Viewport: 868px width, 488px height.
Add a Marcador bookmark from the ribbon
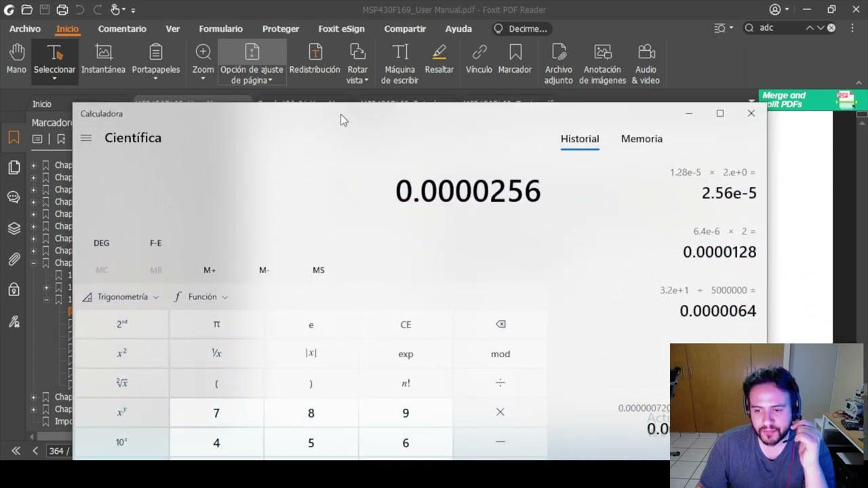point(515,59)
